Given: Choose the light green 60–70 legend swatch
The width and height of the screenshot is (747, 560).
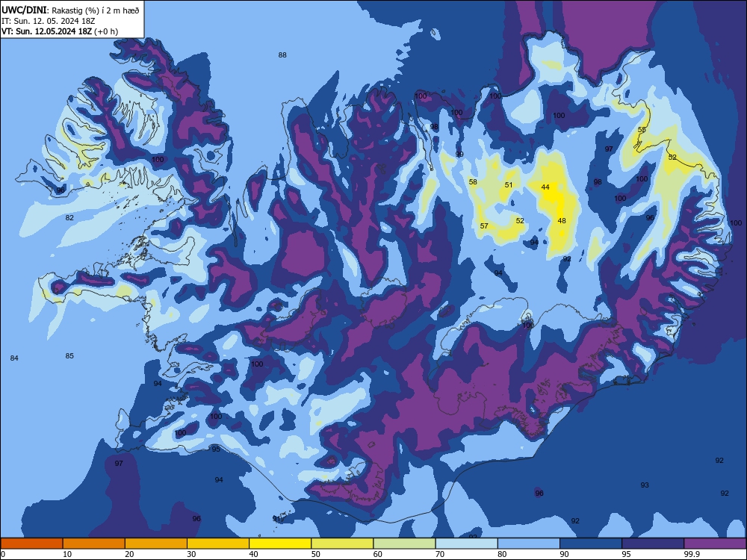Looking at the screenshot, I should click(404, 544).
